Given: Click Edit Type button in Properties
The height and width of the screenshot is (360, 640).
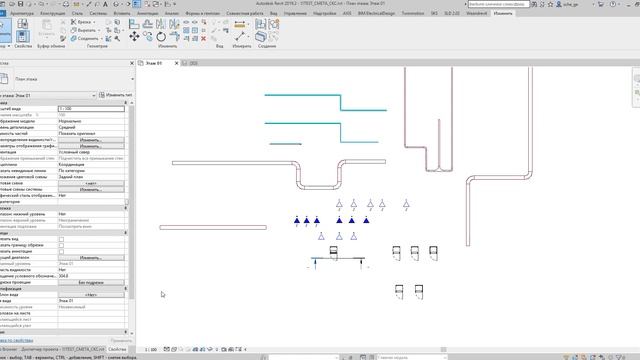Looking at the screenshot, I should (x=116, y=95).
